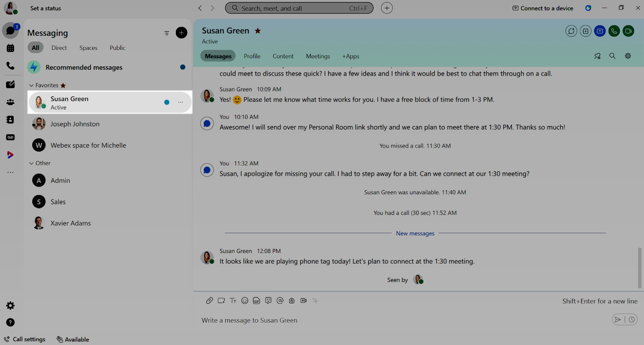Switch to the Profile tab
Viewport: 644px width, 345px height.
(252, 56)
